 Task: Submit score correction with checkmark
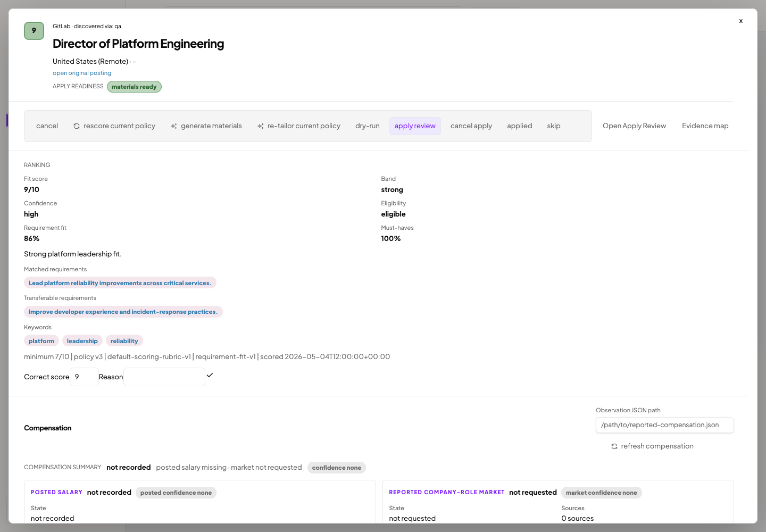click(210, 375)
